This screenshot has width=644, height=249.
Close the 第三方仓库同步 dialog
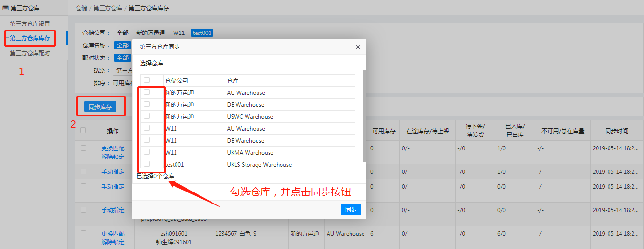[358, 47]
